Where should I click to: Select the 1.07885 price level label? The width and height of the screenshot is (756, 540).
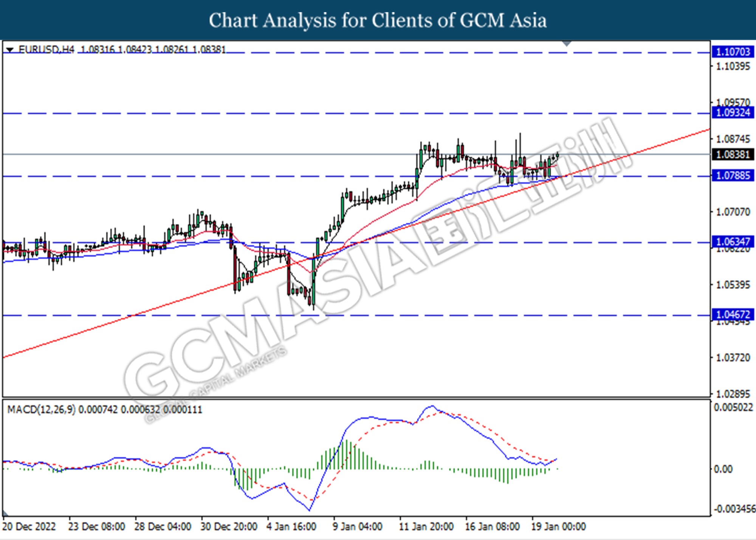[733, 175]
